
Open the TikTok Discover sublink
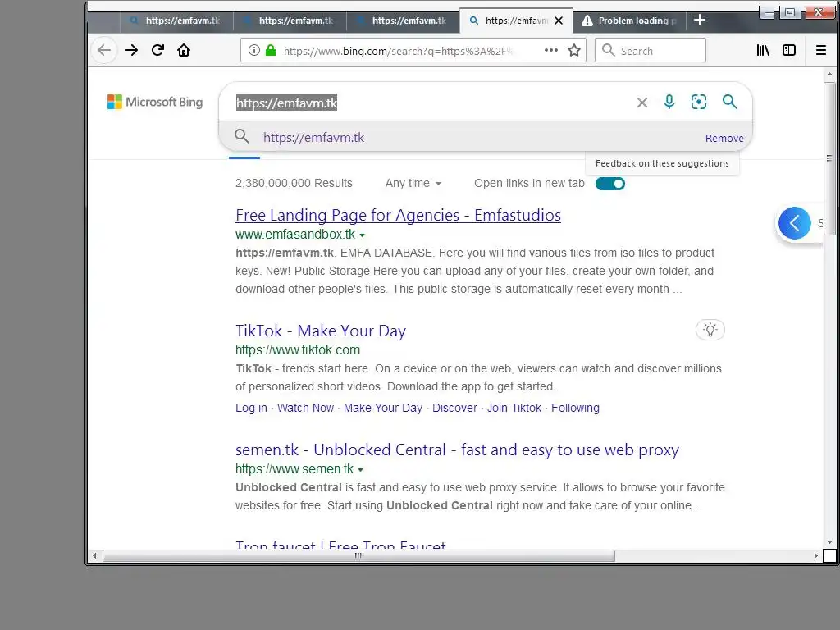454,408
